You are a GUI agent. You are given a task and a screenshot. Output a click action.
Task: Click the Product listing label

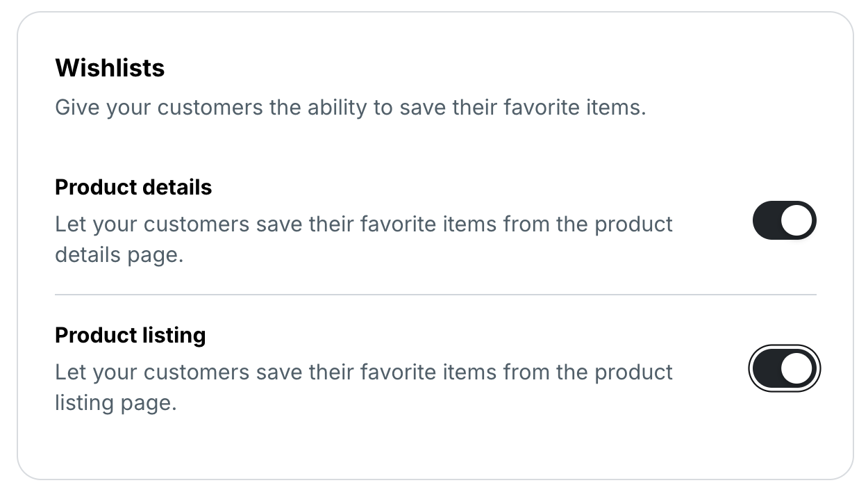pos(131,335)
